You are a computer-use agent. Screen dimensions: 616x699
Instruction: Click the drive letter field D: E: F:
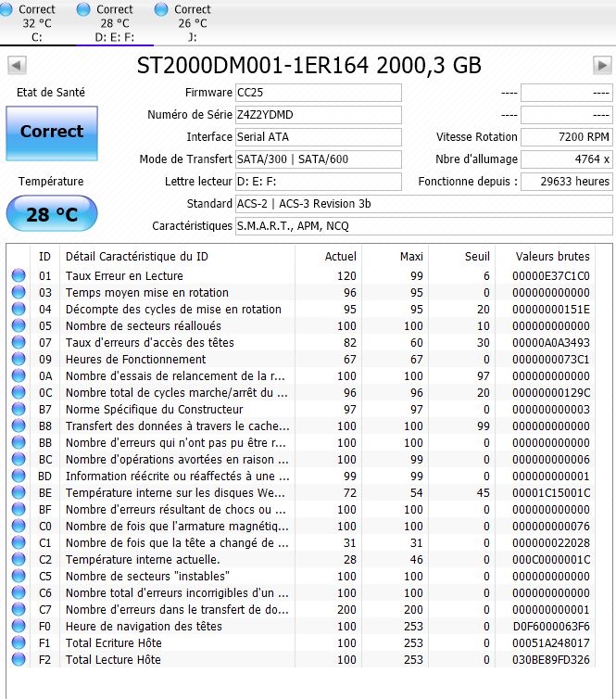pyautogui.click(x=318, y=182)
